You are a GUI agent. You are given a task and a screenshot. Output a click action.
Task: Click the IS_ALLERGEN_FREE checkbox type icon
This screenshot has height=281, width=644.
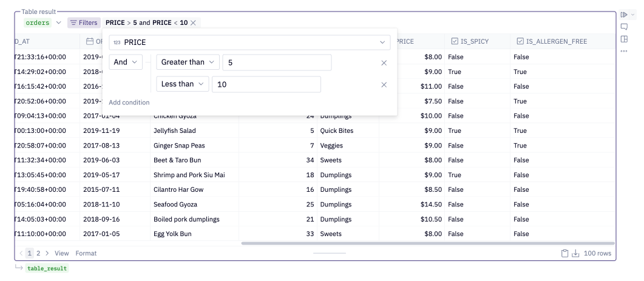(x=520, y=41)
